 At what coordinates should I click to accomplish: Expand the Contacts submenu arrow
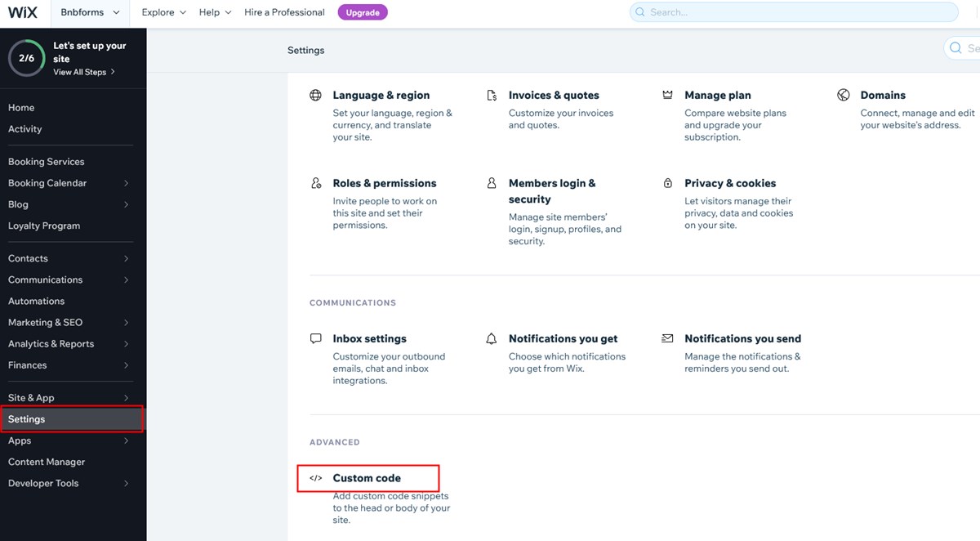tap(127, 258)
